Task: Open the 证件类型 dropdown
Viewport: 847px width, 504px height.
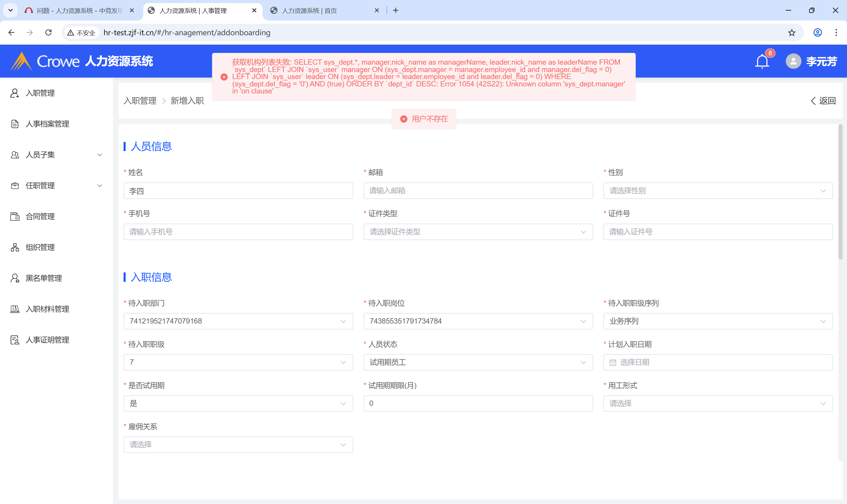Action: coord(477,232)
